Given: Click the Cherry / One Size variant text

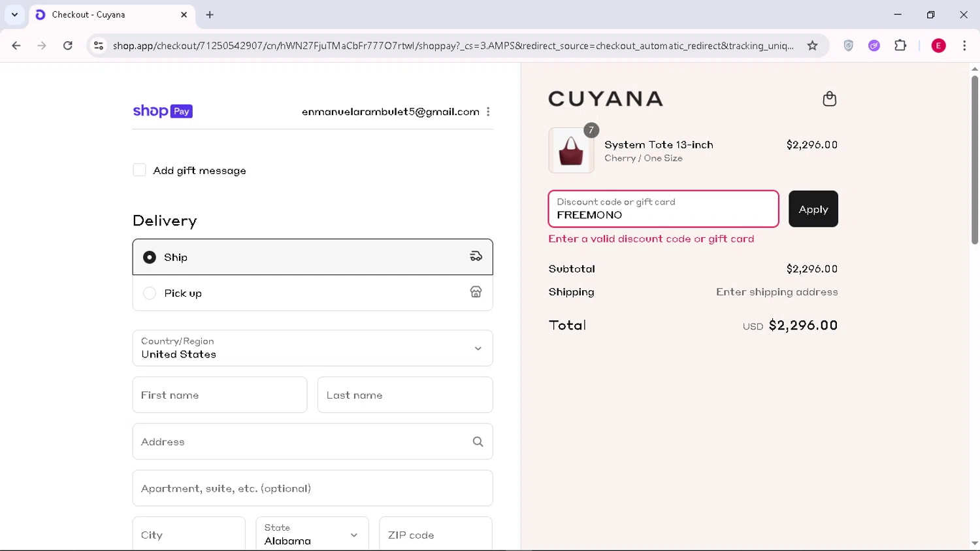Looking at the screenshot, I should (x=644, y=158).
